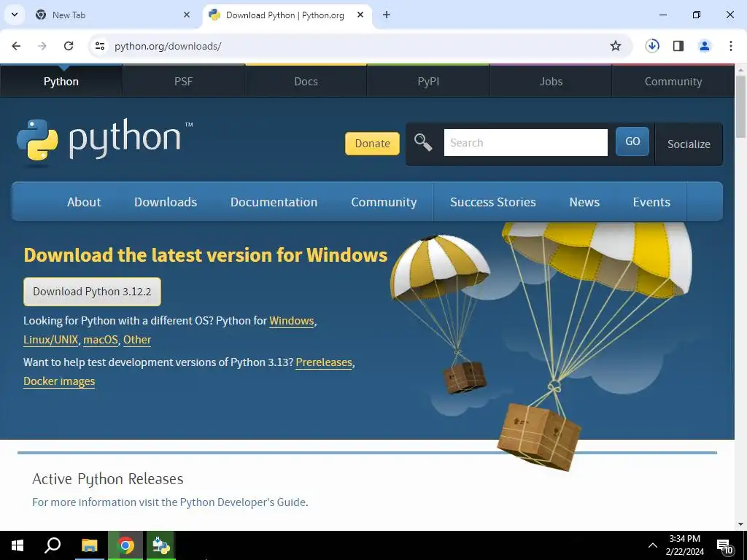Screen dimensions: 747x560
Task: Bookmark this page with the star icon
Action: (x=616, y=46)
